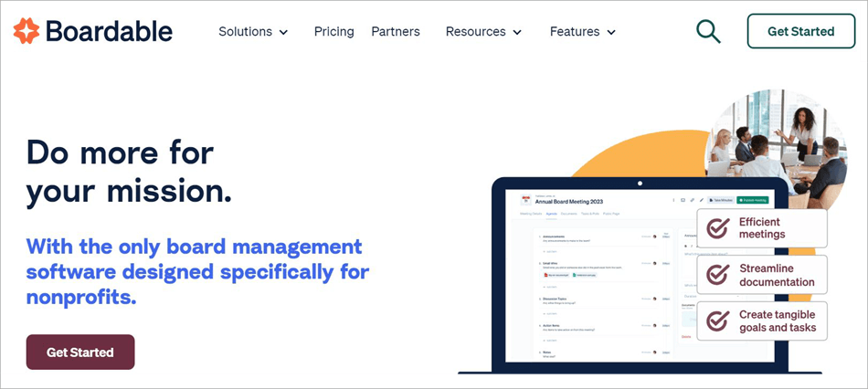Click the calendar icon beside Annual Board Meeting

525,199
